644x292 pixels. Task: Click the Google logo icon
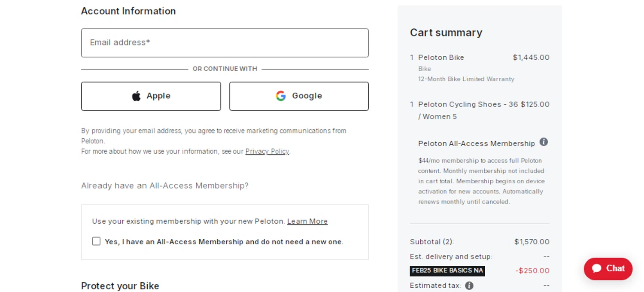[x=281, y=96]
